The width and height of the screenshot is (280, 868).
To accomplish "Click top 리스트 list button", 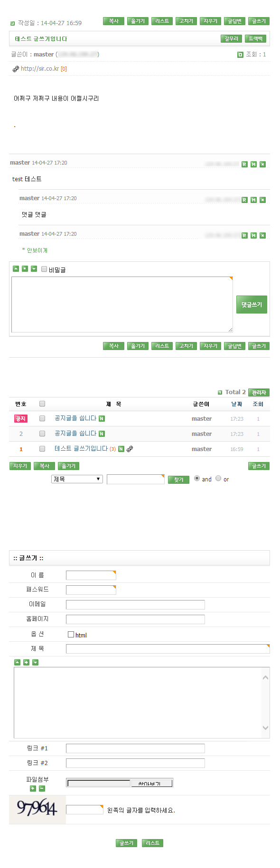I will [162, 21].
